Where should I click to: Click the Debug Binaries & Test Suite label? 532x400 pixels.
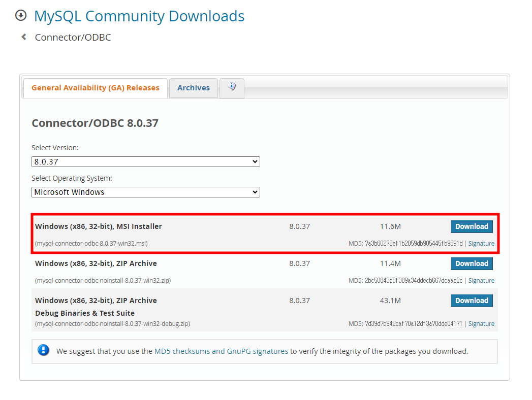85,313
